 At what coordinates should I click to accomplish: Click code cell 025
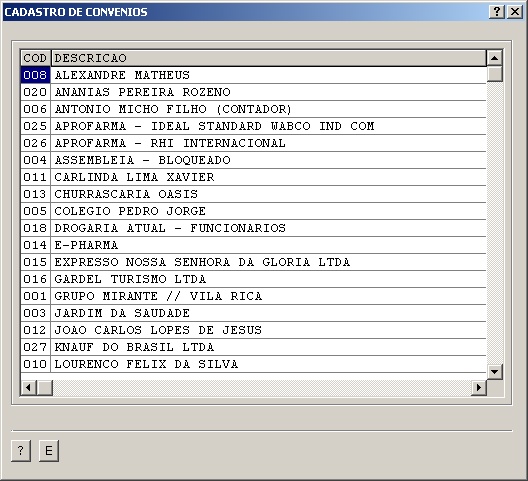click(x=35, y=126)
